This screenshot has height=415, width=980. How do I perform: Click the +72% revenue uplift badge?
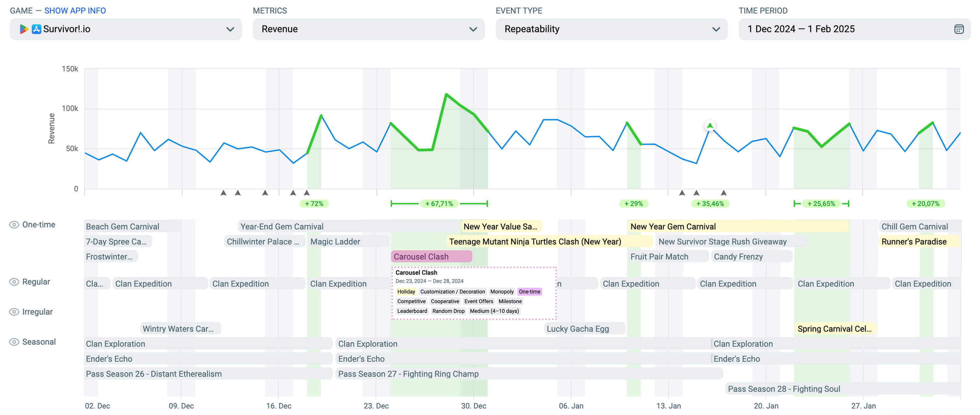coord(314,204)
